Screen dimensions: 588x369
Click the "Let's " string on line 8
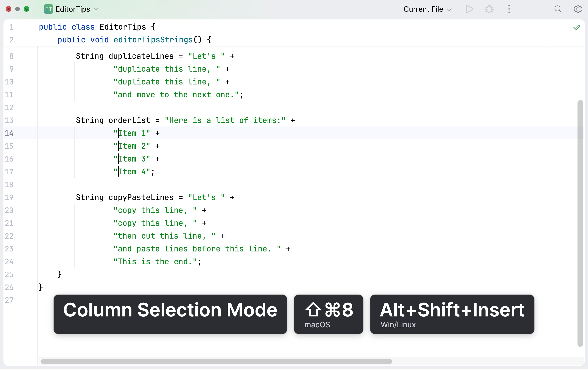206,56
